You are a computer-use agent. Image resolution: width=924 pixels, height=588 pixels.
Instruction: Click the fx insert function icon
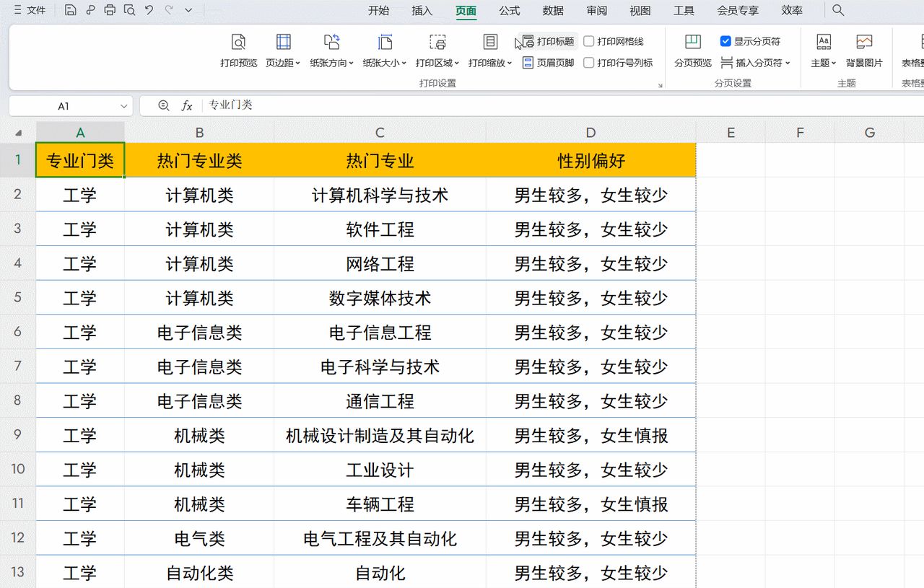point(187,105)
